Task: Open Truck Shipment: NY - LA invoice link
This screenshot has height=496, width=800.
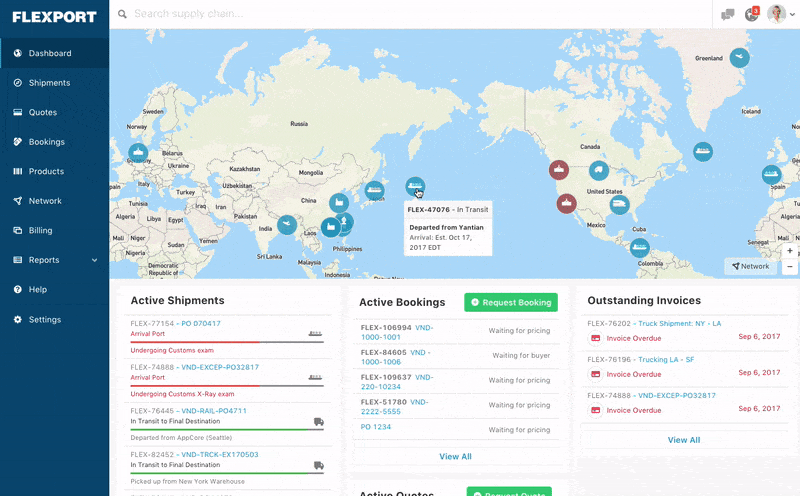Action: 680,324
